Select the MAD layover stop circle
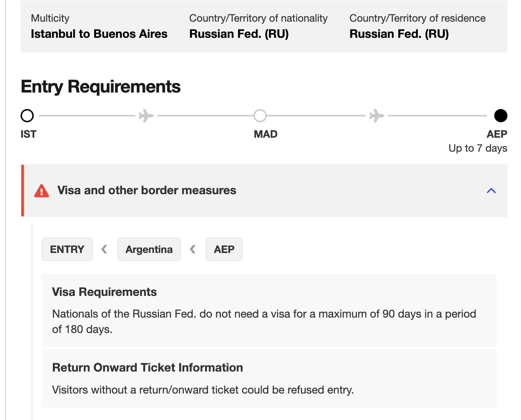The height and width of the screenshot is (420, 521). click(x=260, y=116)
